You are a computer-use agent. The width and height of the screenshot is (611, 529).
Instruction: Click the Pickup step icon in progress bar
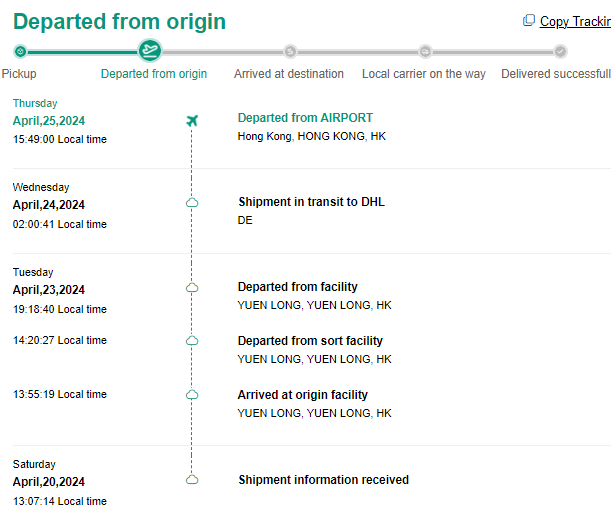click(x=20, y=51)
